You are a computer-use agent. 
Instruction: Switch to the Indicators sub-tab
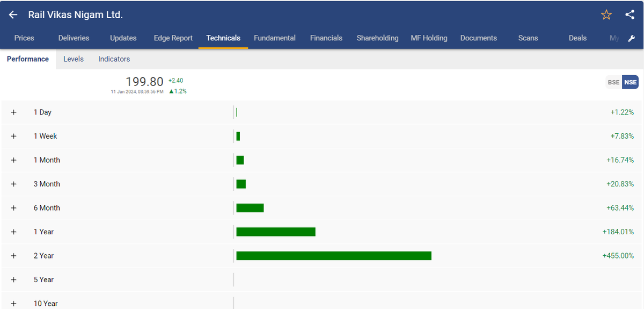[114, 59]
